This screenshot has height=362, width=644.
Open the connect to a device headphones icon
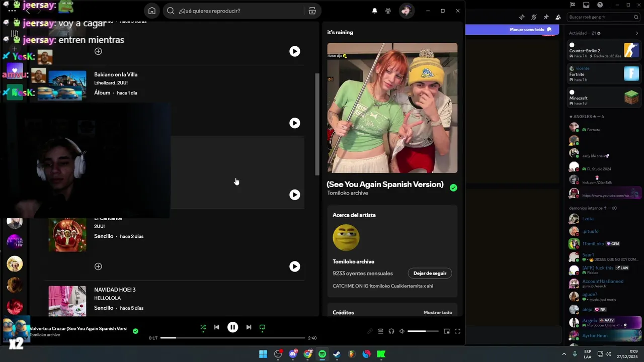coord(391,331)
